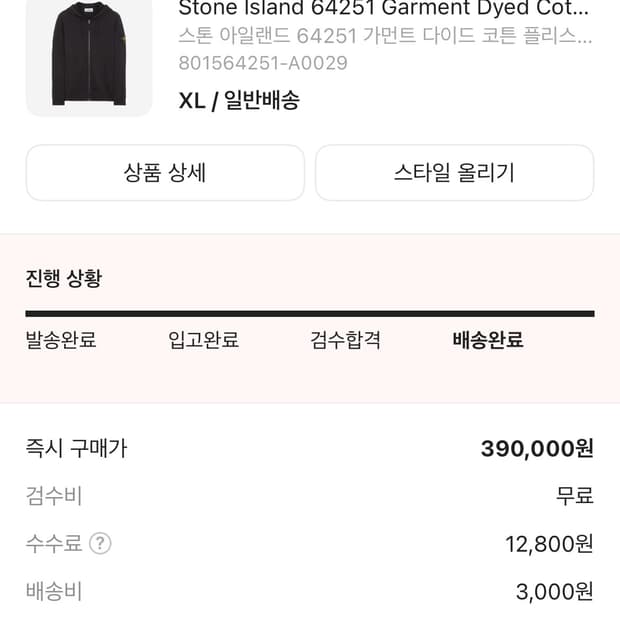Tap the Korean product name 스톤 아일랜드
The image size is (620, 620).
pyautogui.click(x=385, y=36)
